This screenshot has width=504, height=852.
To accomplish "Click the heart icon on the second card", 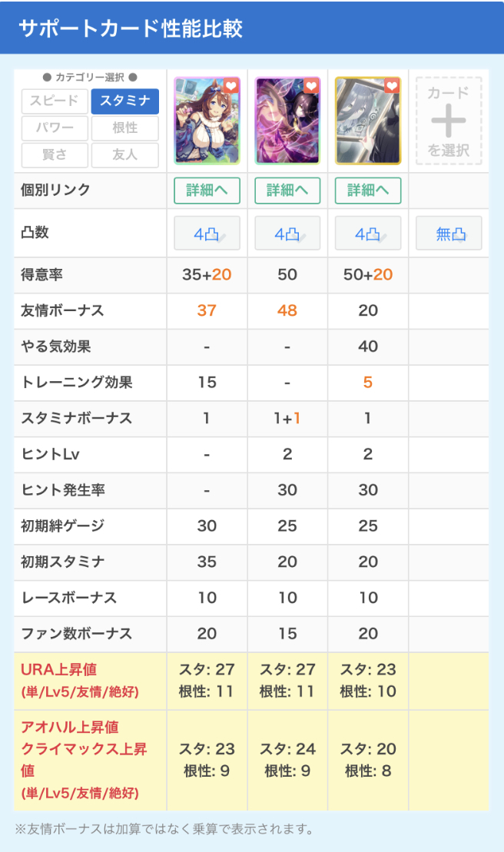I will 310,86.
